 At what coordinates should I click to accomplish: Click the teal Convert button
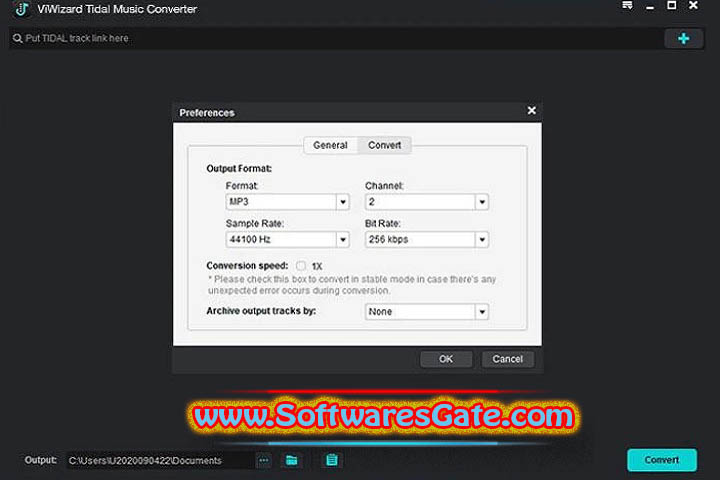(x=662, y=460)
